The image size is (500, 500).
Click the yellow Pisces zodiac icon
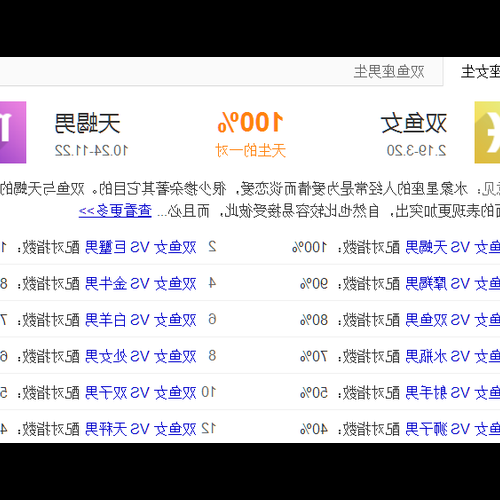pyautogui.click(x=487, y=132)
